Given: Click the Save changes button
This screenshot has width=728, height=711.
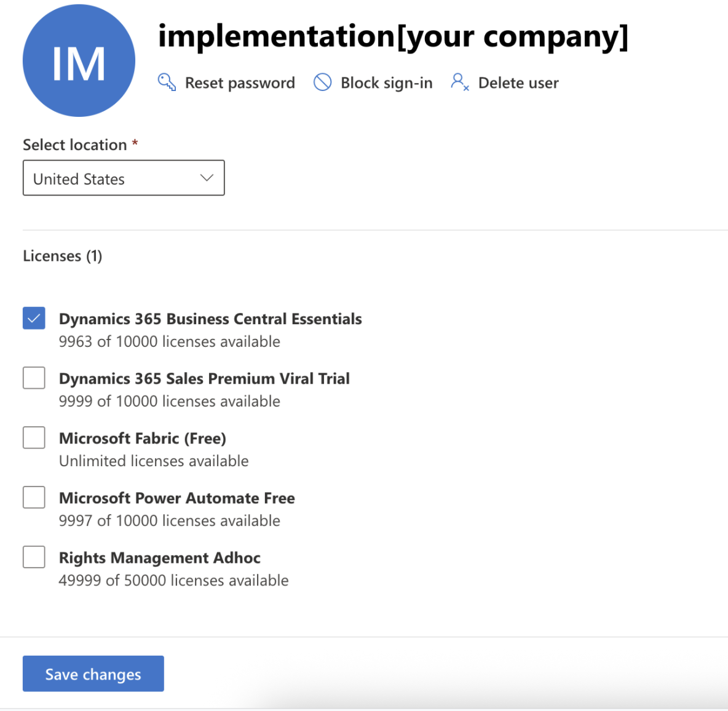Looking at the screenshot, I should [93, 674].
